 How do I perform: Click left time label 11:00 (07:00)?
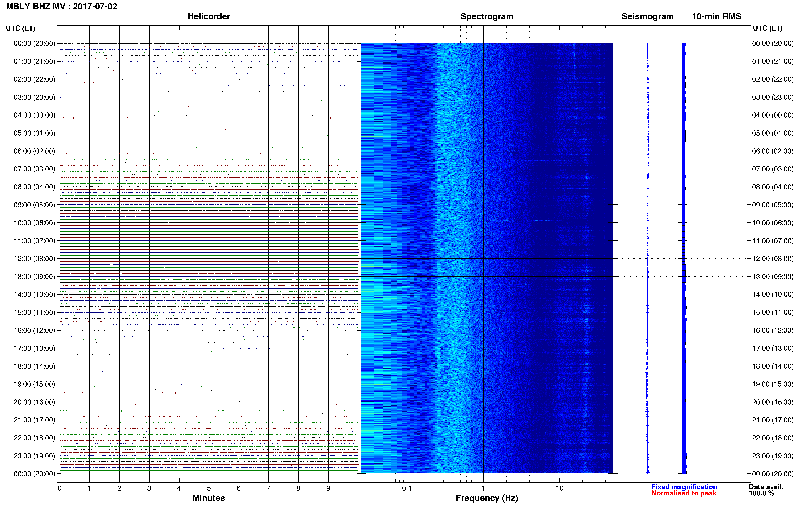34,241
